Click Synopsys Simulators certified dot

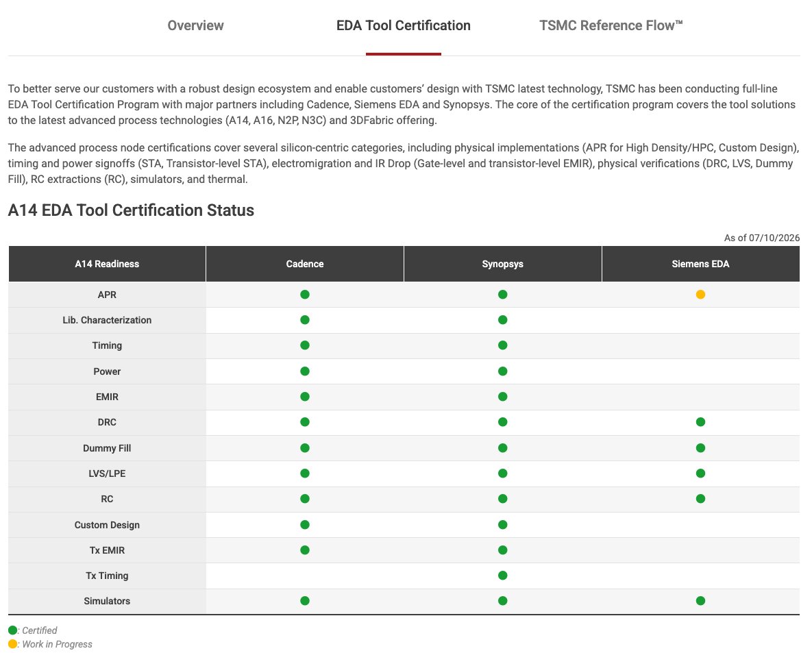(x=503, y=601)
